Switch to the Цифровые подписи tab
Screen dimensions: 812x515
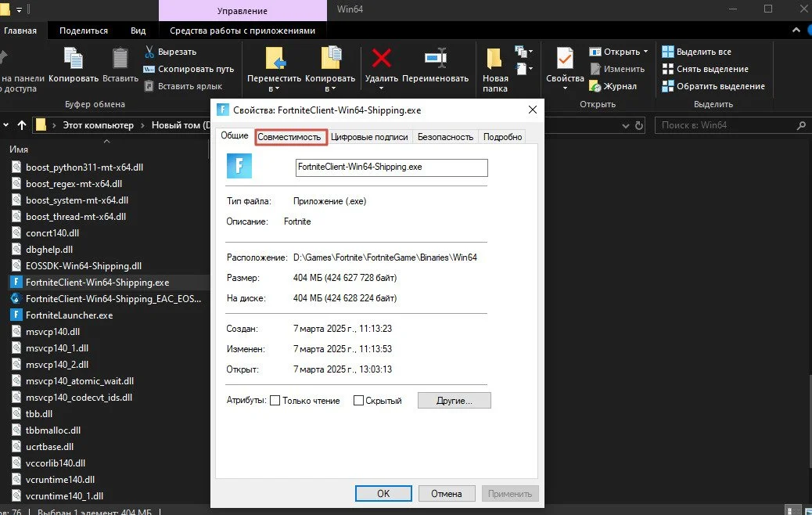[x=369, y=137]
